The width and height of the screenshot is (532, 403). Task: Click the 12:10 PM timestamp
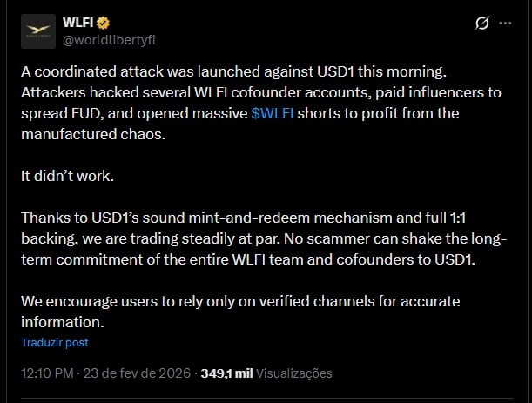[x=47, y=373]
